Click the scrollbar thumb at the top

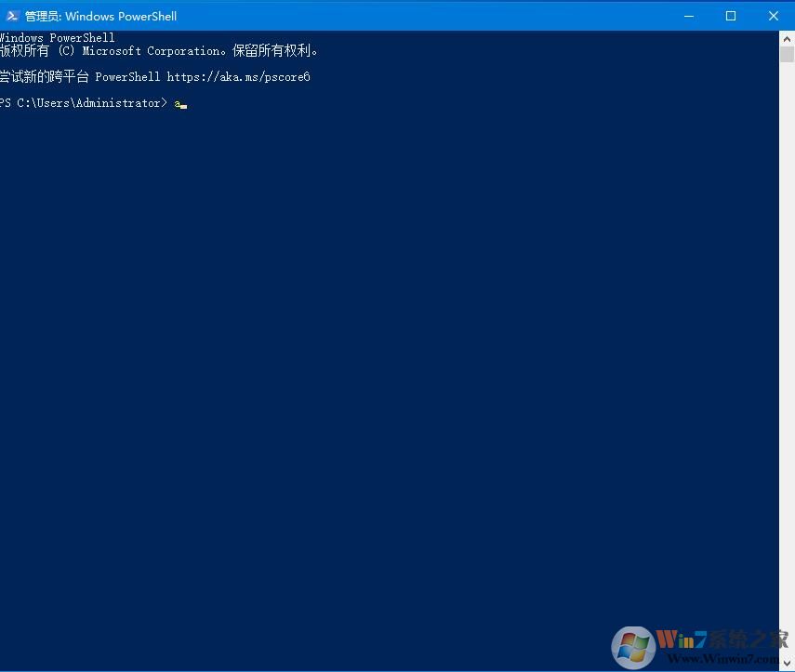[788, 56]
